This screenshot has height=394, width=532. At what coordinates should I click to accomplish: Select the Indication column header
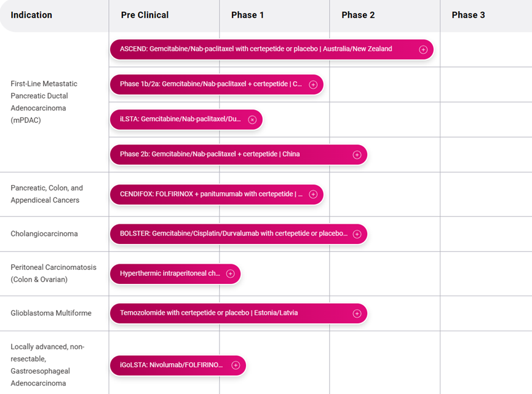coord(31,15)
